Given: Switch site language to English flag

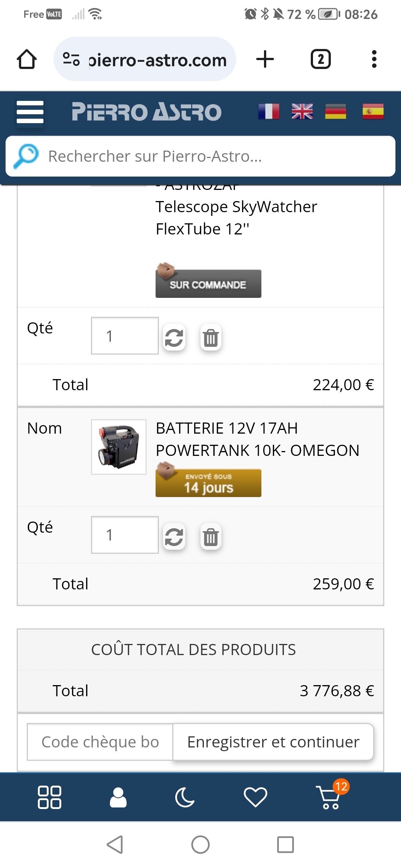Looking at the screenshot, I should [x=302, y=112].
